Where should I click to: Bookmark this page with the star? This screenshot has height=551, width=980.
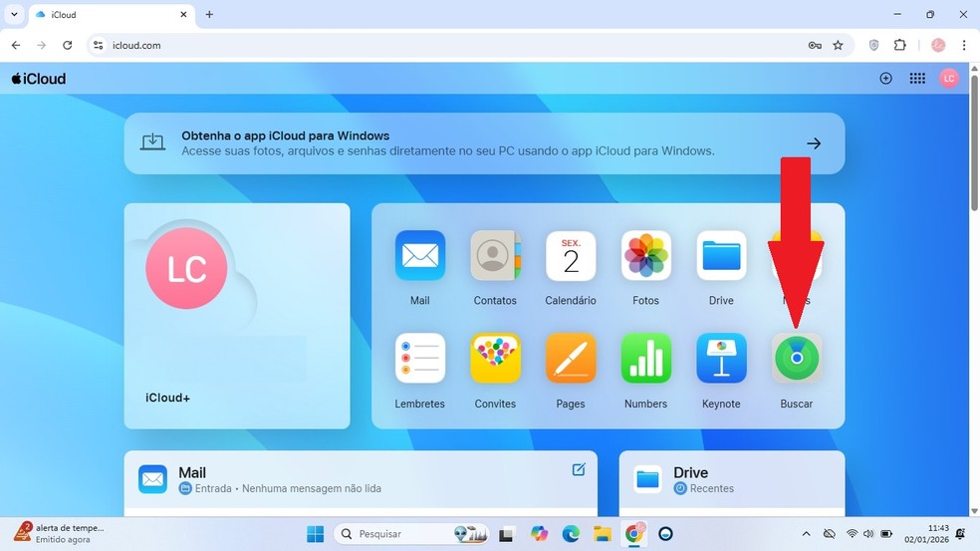tap(839, 45)
